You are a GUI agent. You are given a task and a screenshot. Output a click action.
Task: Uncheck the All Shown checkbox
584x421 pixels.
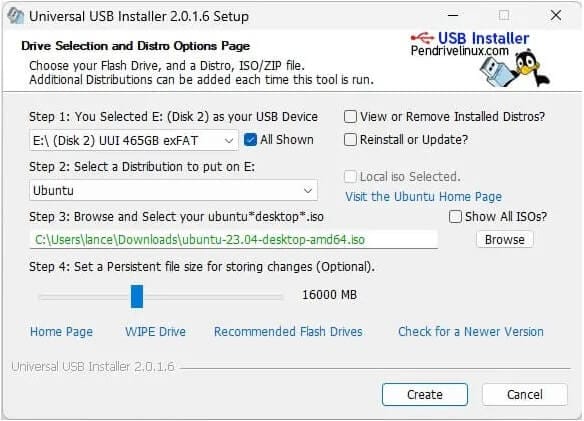(250, 140)
